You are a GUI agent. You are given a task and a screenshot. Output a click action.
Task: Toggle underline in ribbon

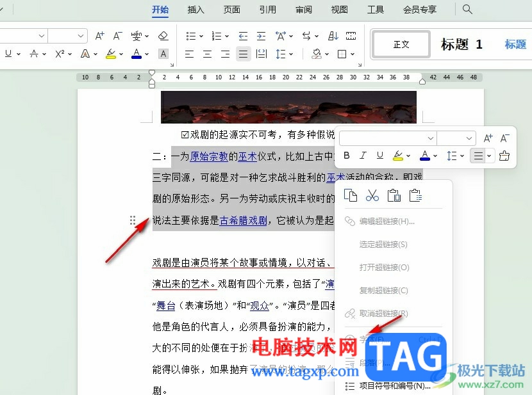[x=8, y=54]
